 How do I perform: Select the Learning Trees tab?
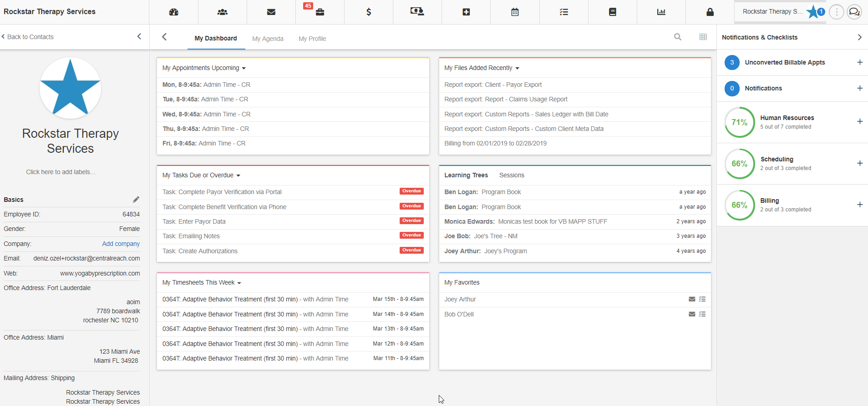point(466,175)
